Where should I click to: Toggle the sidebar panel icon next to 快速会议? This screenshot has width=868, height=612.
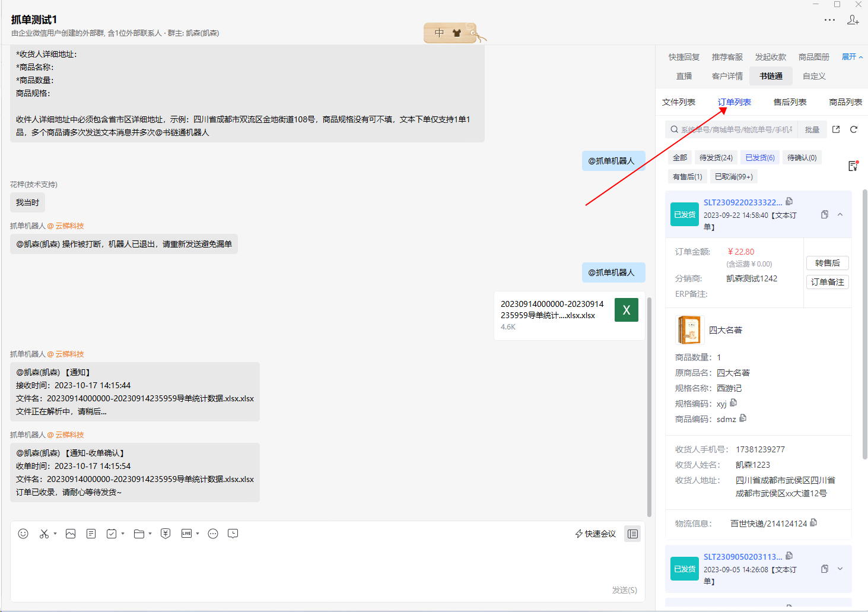click(633, 534)
